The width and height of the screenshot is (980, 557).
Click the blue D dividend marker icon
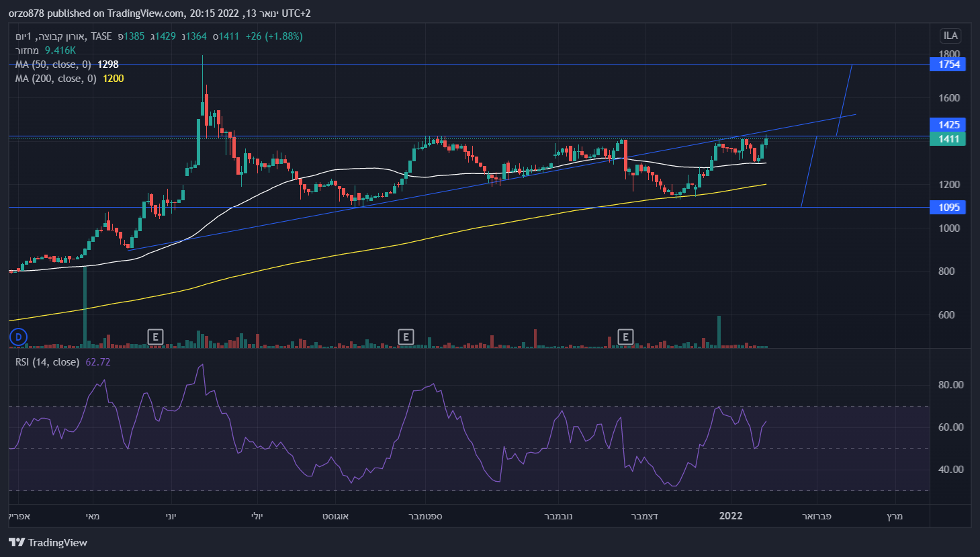coord(18,337)
